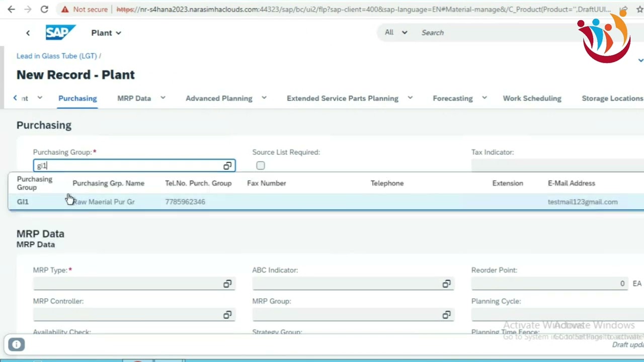Click the Tel.No. Purch. Group column header
Screen dimensions: 644x362
[x=198, y=183]
